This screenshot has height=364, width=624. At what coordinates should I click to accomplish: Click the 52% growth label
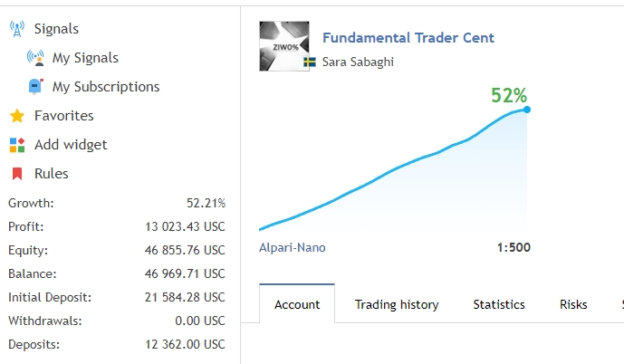pyautogui.click(x=509, y=94)
